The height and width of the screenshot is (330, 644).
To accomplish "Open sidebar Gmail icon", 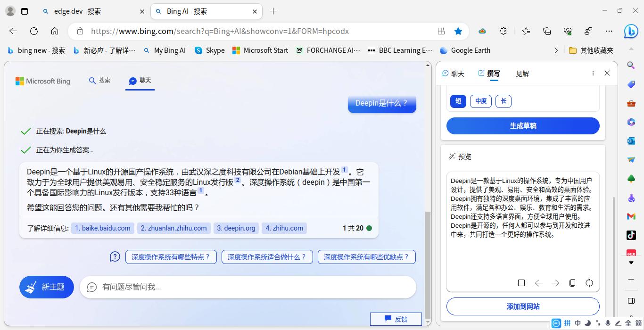I will coord(631,216).
